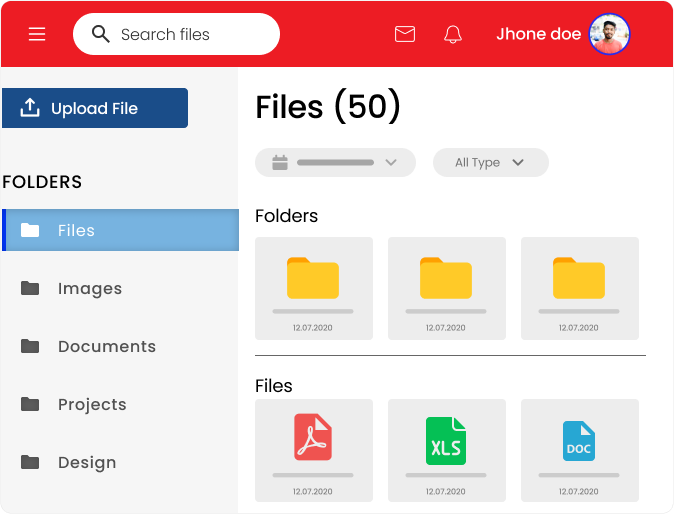Open the XLS spreadsheet file

coord(446,441)
